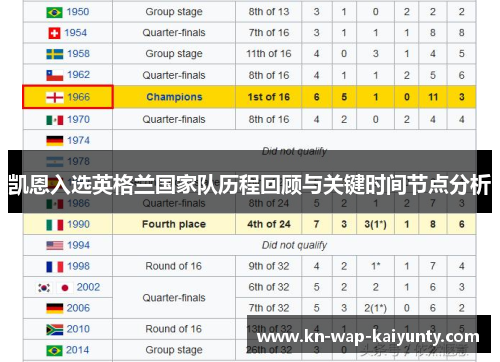Click the France flag beside 1998
This screenshot has width=500, height=362.
[x=54, y=267]
